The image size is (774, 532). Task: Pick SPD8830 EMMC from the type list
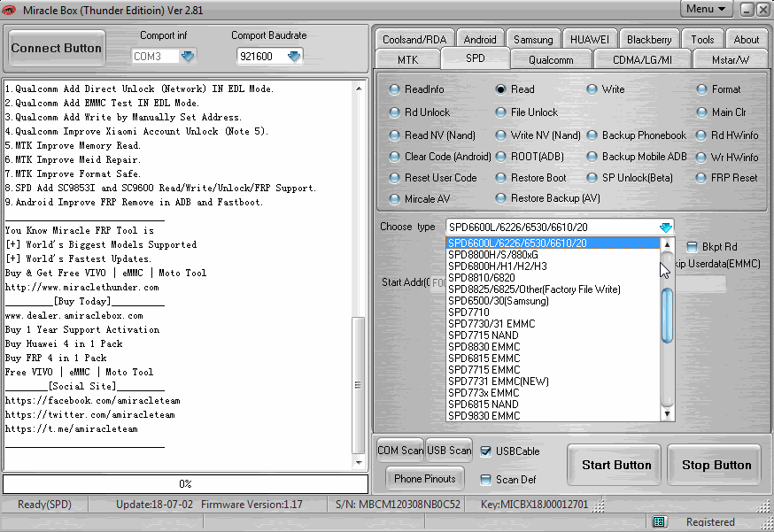click(x=553, y=347)
